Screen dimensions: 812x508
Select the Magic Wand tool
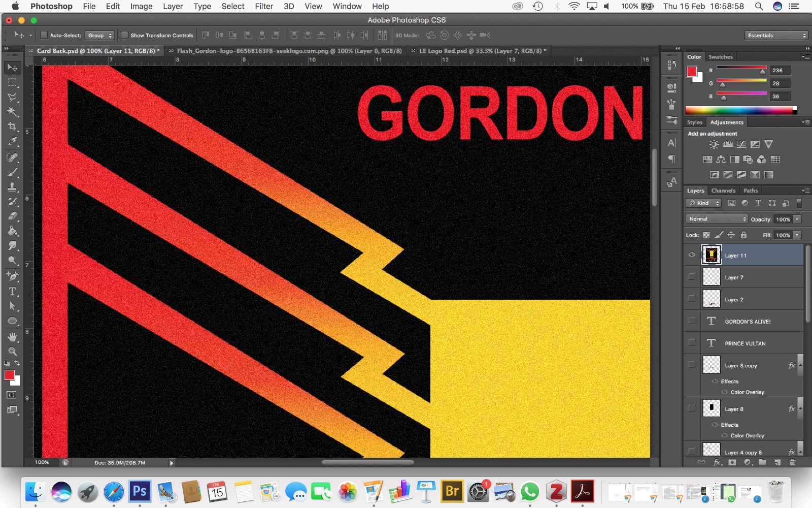click(12, 112)
